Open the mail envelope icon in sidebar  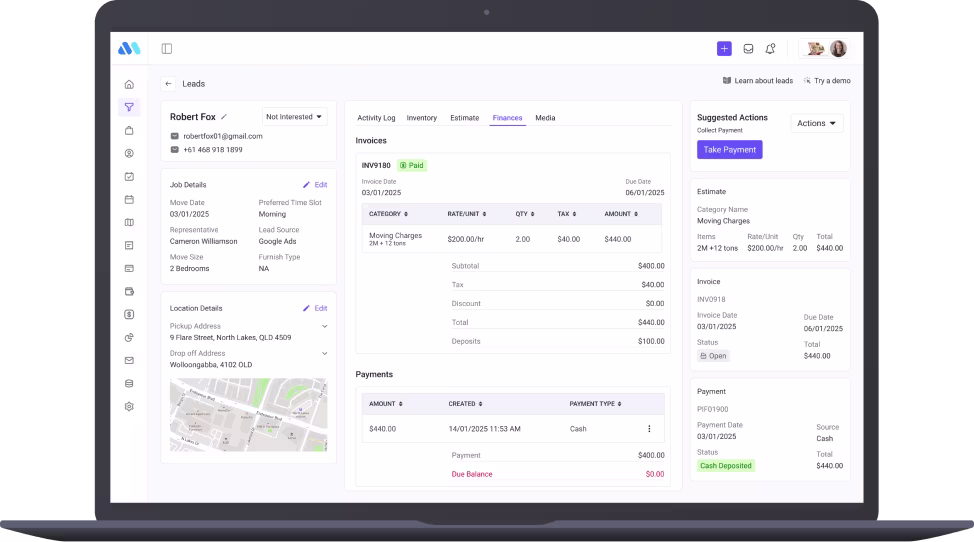click(129, 360)
